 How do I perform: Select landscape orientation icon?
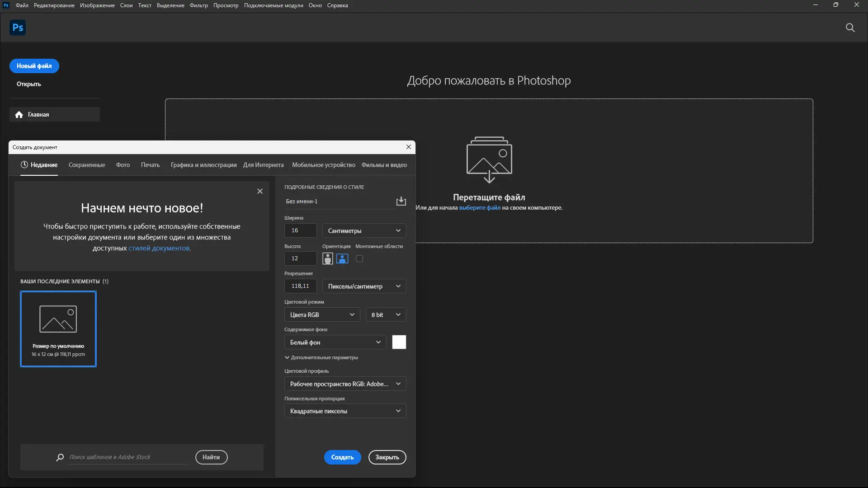pyautogui.click(x=342, y=258)
